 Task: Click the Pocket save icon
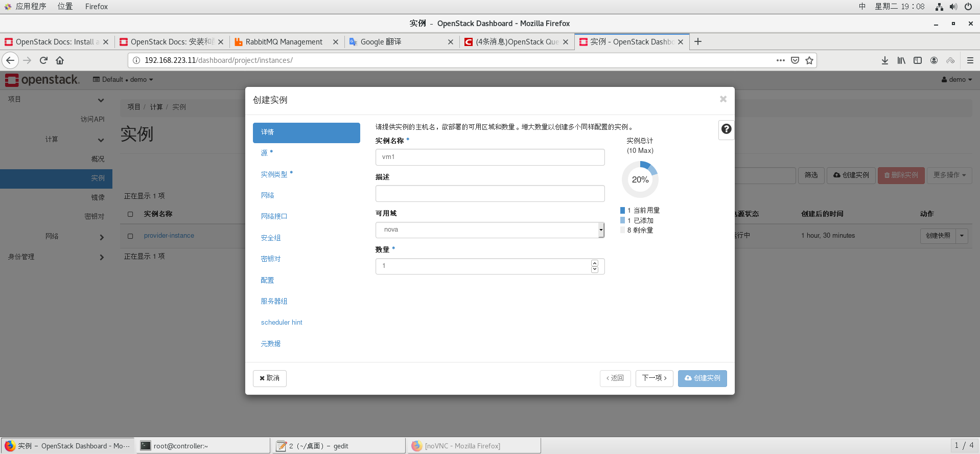[795, 60]
